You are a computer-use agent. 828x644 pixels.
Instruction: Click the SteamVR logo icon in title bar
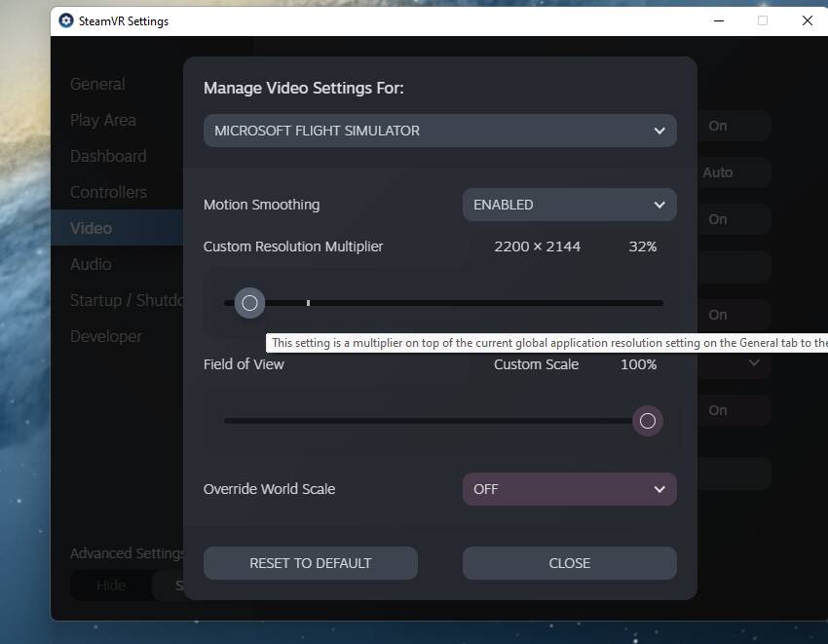pos(66,20)
